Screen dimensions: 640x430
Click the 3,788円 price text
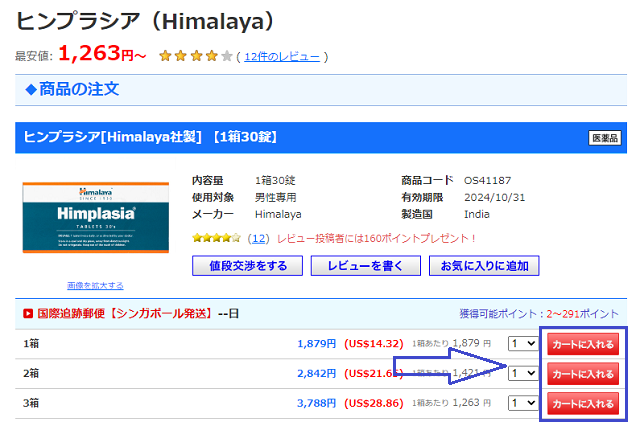[316, 403]
